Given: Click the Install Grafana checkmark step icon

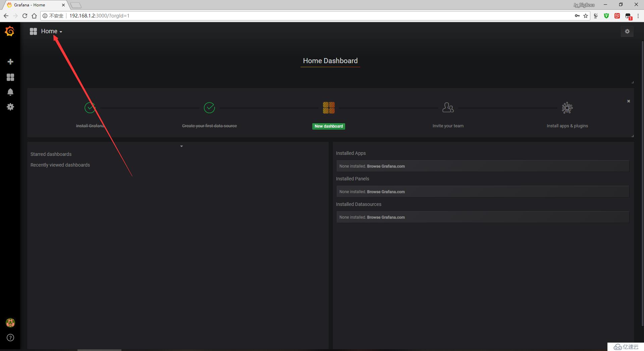Looking at the screenshot, I should (90, 108).
